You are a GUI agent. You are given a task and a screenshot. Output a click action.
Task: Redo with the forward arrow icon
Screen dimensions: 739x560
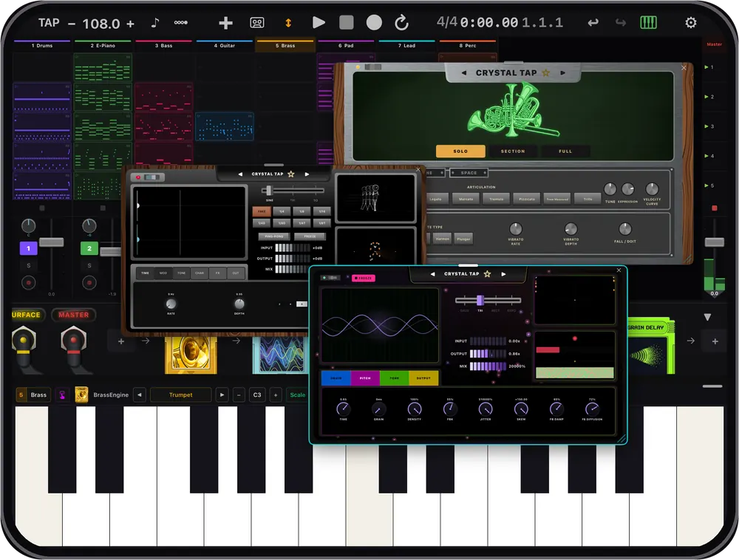pos(620,23)
